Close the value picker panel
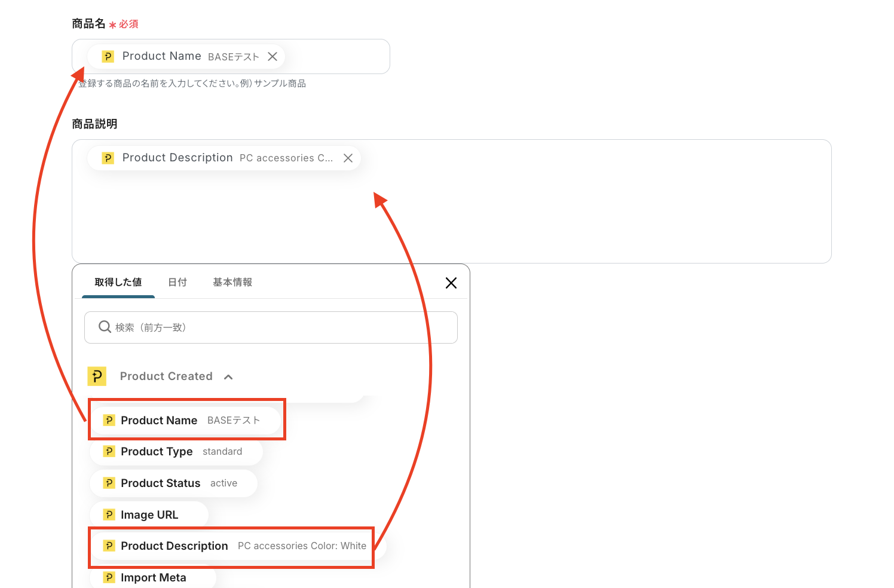 [451, 283]
